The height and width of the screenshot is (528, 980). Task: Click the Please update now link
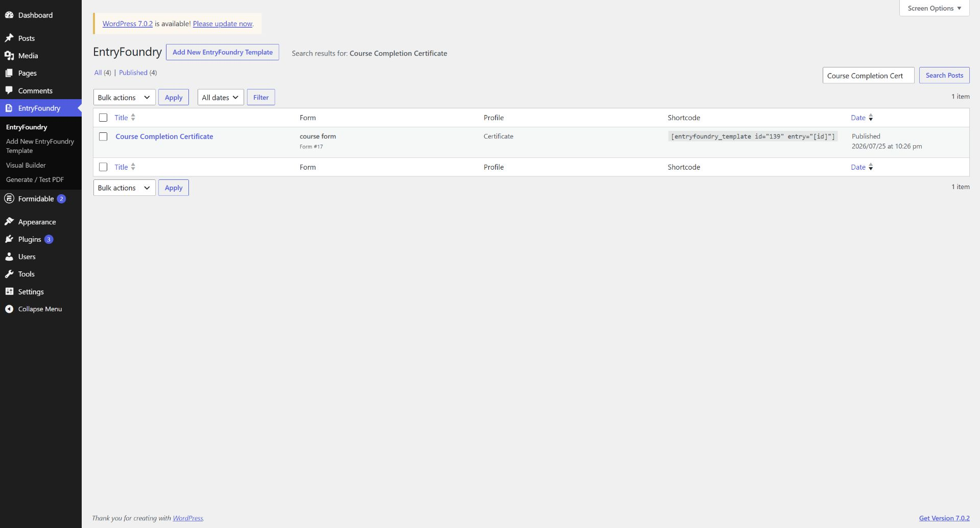(x=223, y=24)
